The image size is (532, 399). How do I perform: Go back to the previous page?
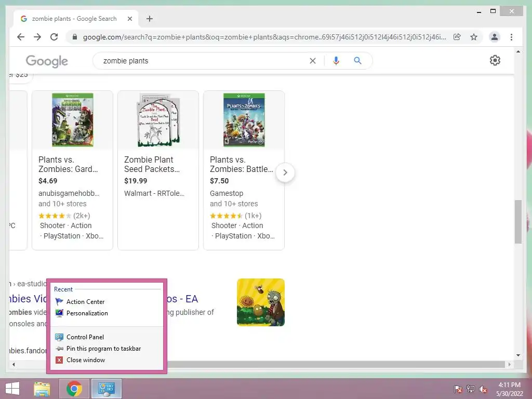[x=21, y=37]
